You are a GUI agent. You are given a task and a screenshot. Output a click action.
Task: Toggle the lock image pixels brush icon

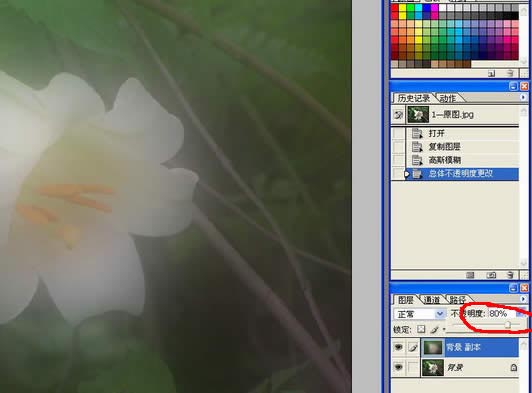pyautogui.click(x=435, y=329)
